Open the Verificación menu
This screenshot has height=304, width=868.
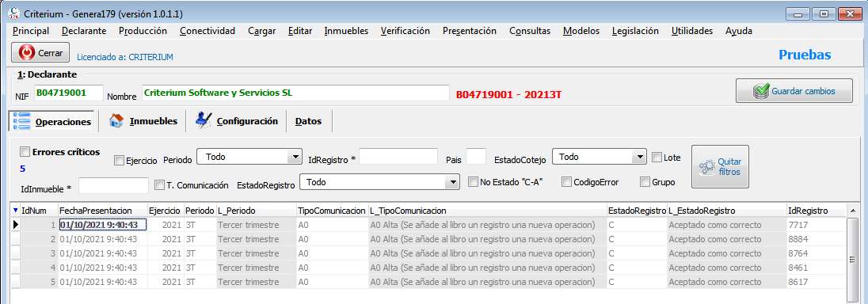pyautogui.click(x=405, y=31)
